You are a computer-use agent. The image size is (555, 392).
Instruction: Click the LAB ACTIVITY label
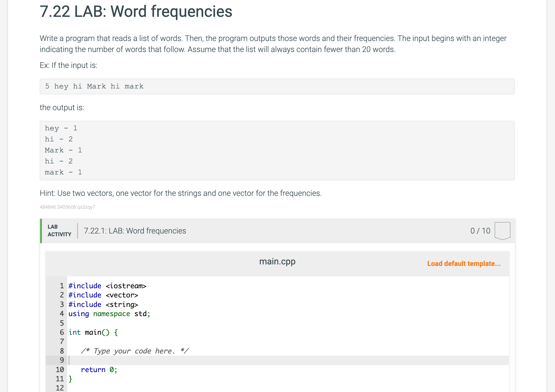click(x=59, y=230)
